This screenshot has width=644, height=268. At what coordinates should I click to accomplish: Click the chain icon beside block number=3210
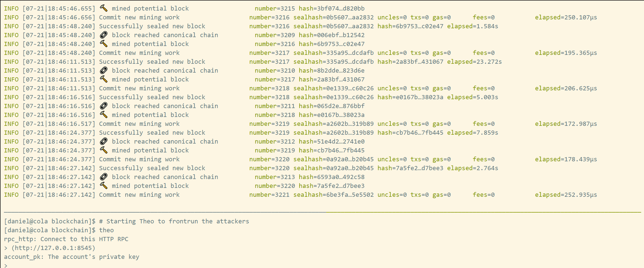click(x=104, y=70)
